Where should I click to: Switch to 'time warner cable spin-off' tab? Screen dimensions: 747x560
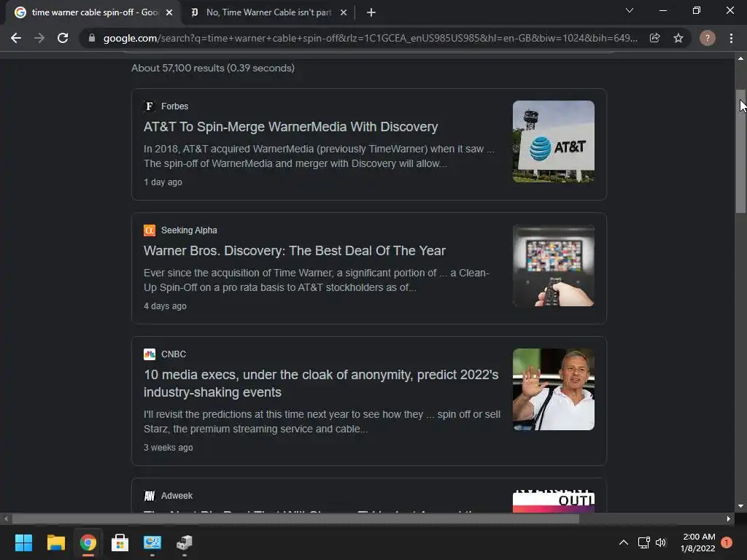coord(93,12)
